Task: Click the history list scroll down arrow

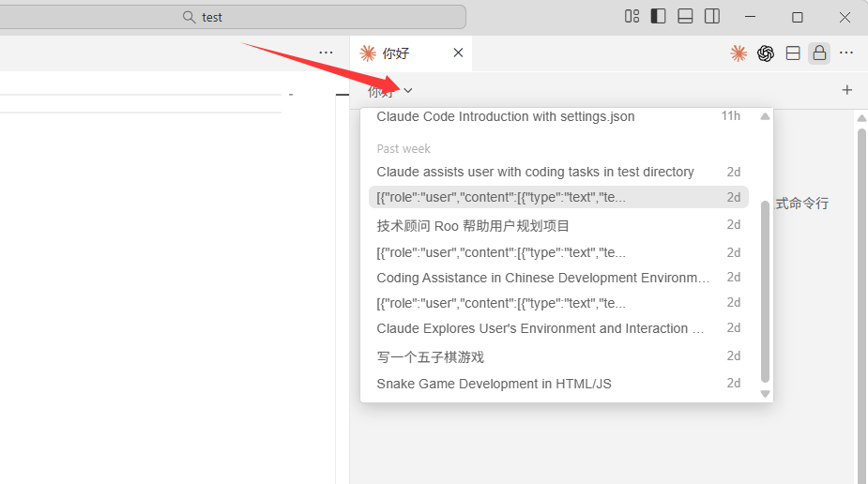Action: 765,394
